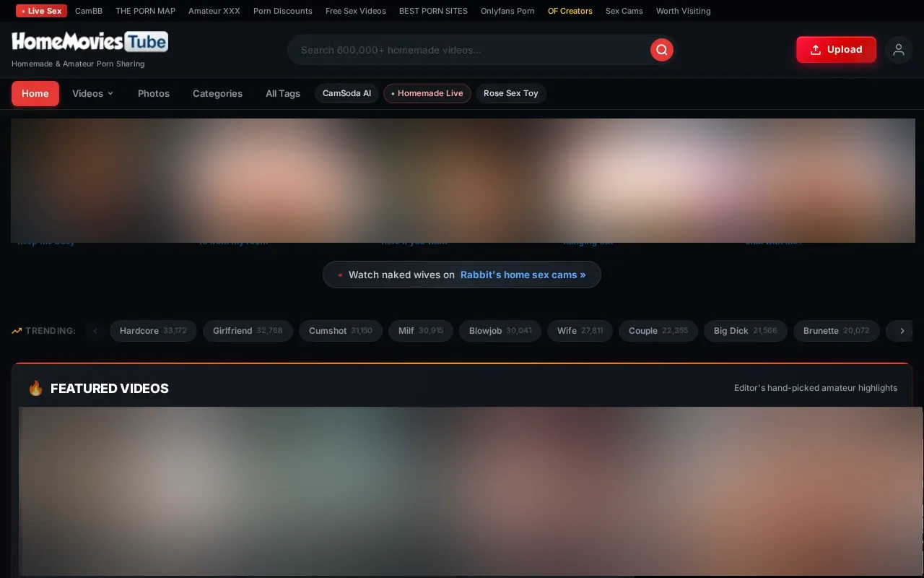Click the CamBB top bar link
924x578 pixels.
89,11
